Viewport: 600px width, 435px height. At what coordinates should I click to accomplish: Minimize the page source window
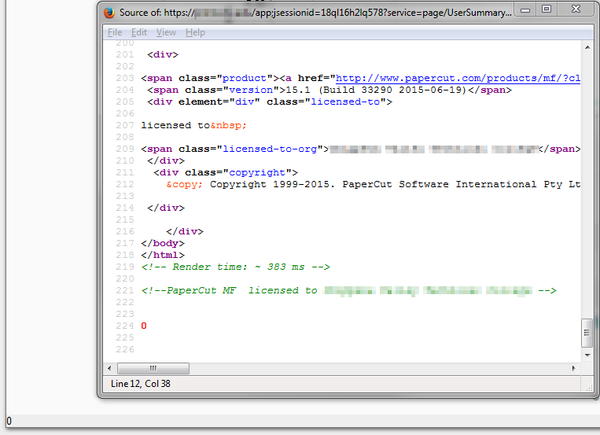pyautogui.click(x=523, y=9)
